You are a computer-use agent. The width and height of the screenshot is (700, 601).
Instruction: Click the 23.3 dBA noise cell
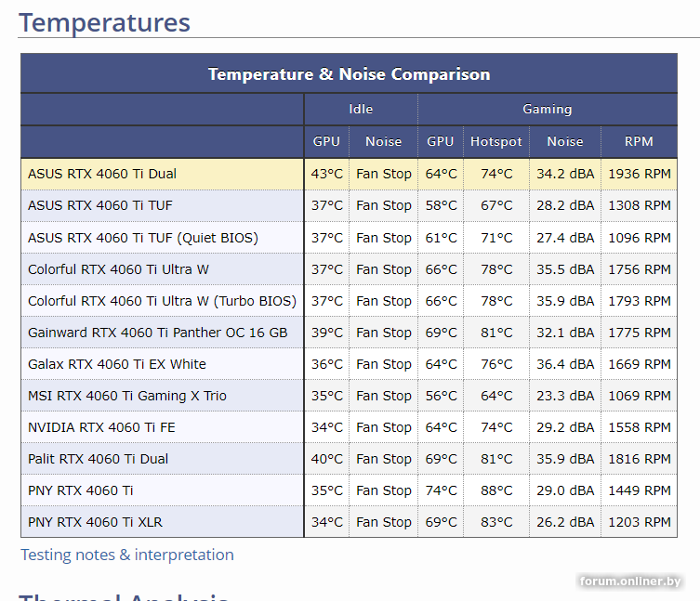coord(565,396)
